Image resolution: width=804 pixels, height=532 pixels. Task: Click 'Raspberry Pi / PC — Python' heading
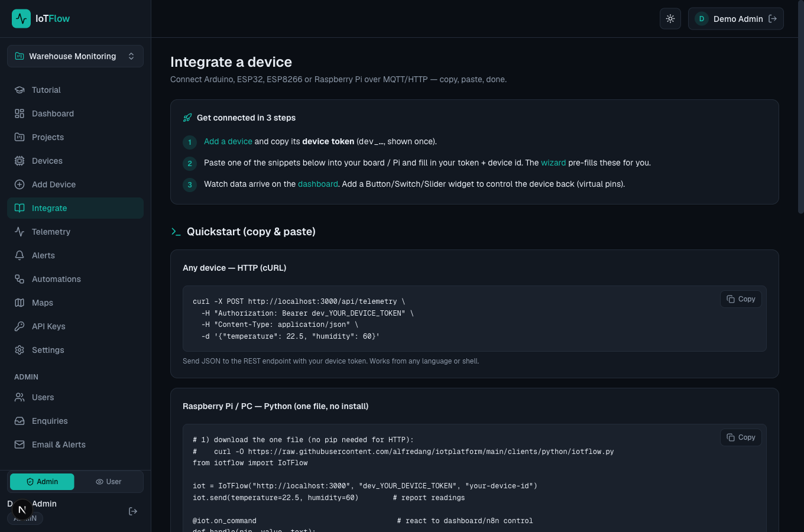pyautogui.click(x=275, y=406)
